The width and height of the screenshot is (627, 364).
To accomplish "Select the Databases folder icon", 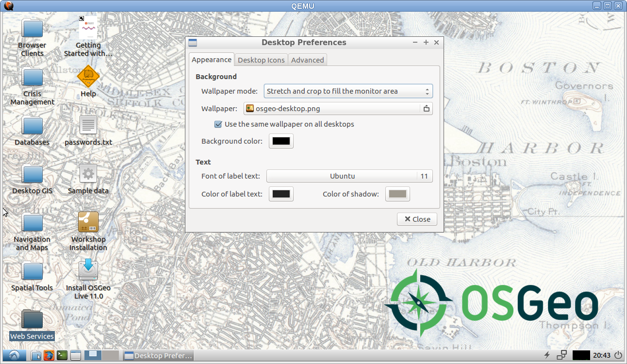I will coord(33,125).
